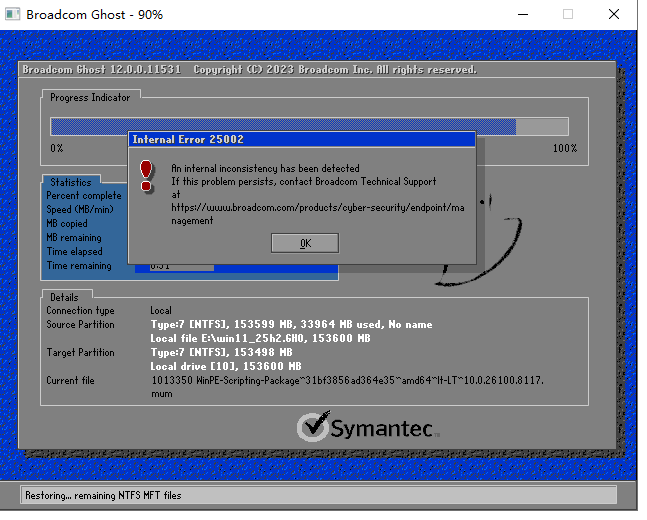Click the 'Speed (MB/min)' label
Screen dimensions: 647x520
tap(81, 212)
